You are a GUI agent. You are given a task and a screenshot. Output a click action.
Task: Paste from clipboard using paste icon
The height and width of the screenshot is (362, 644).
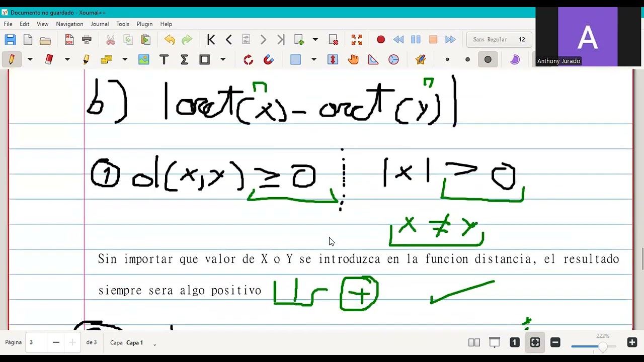point(146,40)
